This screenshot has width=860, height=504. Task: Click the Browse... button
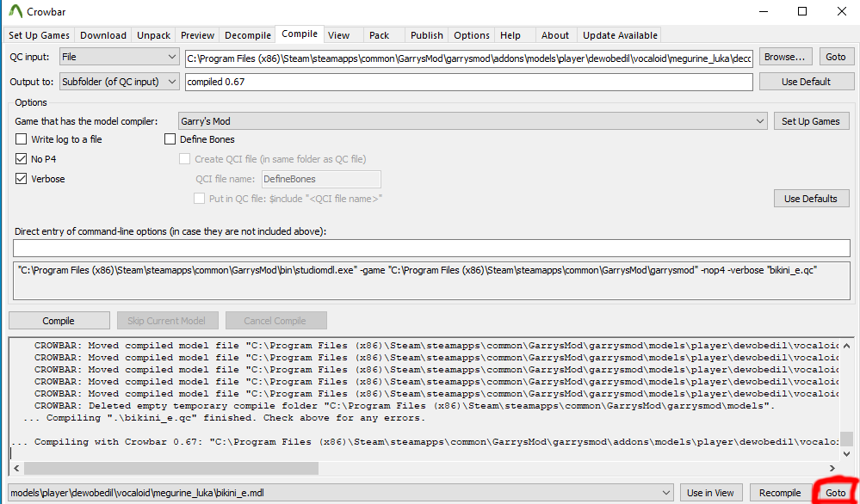784,57
